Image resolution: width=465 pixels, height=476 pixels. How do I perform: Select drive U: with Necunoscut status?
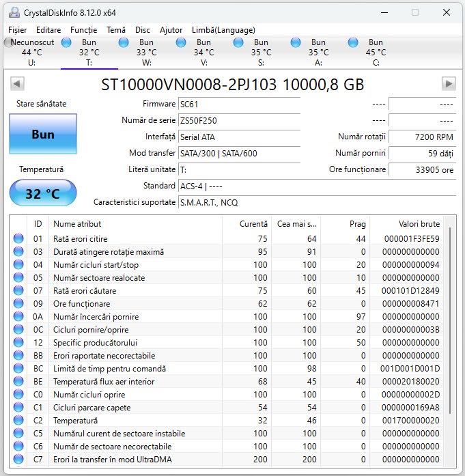point(32,52)
